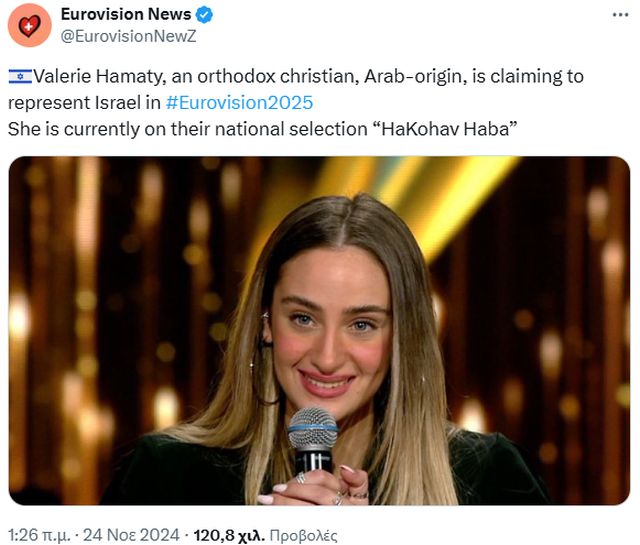The width and height of the screenshot is (640, 545).
Task: Open the tweet photo of the singer
Action: pyautogui.click(x=319, y=331)
